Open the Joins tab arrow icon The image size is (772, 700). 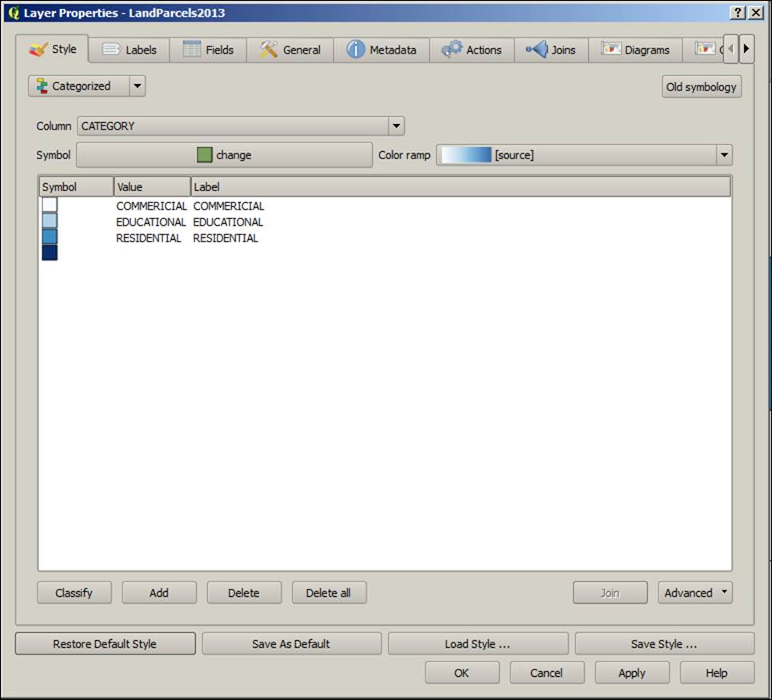pos(536,49)
